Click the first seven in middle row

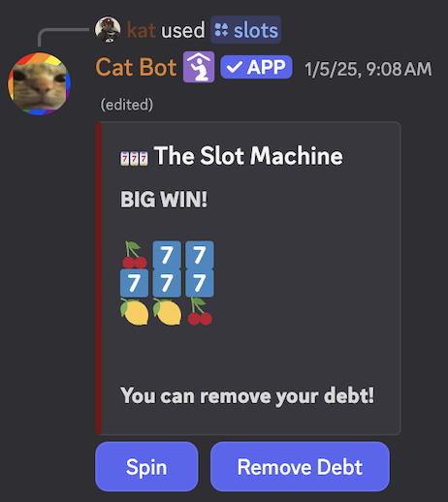134,283
